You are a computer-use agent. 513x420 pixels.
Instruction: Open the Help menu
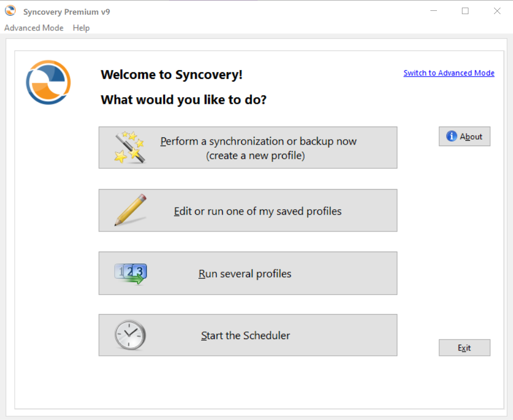pyautogui.click(x=81, y=28)
